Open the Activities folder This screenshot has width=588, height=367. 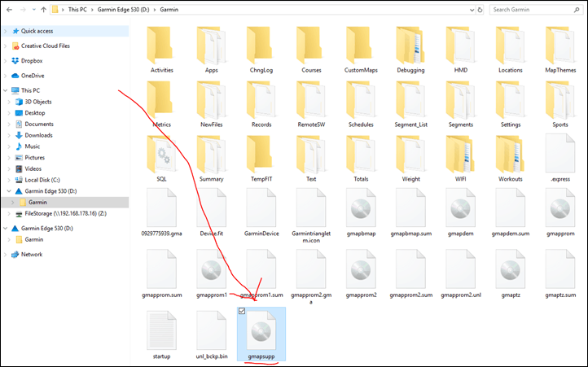[x=161, y=49]
